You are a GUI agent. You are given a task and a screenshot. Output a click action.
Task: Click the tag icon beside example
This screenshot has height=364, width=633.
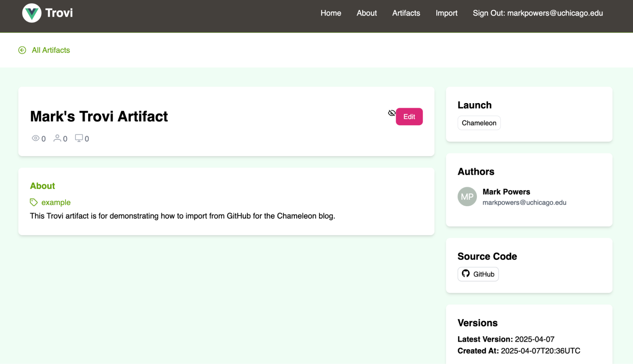tap(34, 202)
